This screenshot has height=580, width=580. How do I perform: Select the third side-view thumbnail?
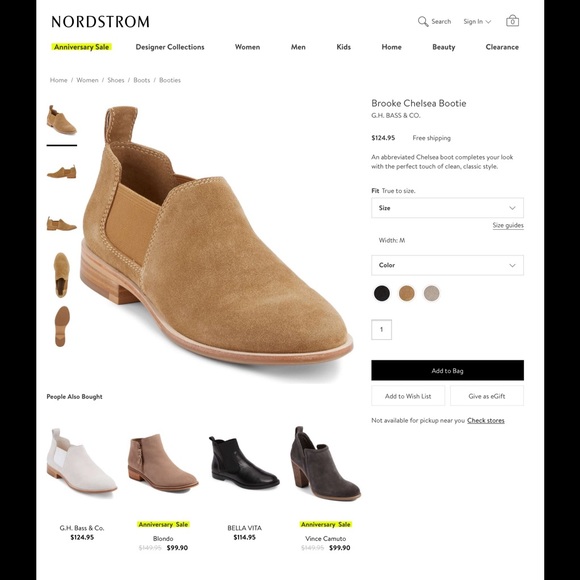(x=61, y=224)
